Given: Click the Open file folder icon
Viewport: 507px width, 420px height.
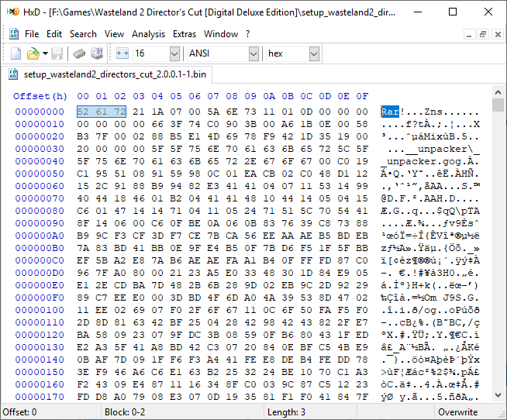Looking at the screenshot, I should pyautogui.click(x=33, y=53).
